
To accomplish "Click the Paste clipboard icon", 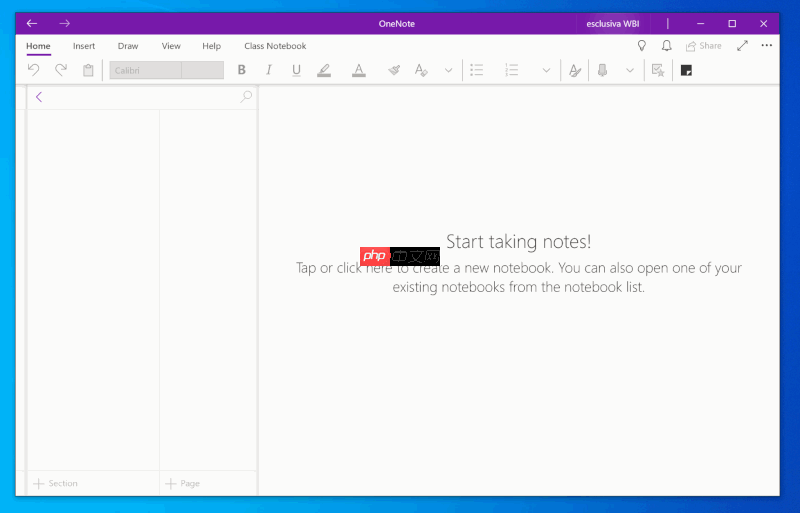I will point(88,70).
